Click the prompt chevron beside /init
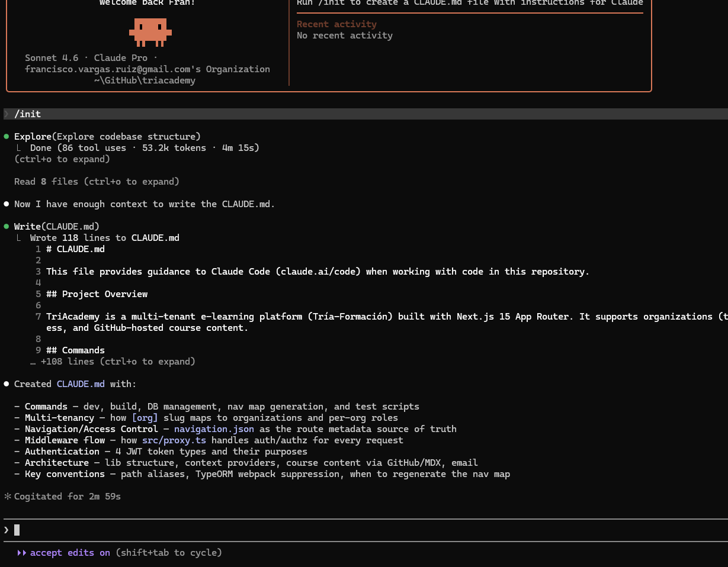Image resolution: width=728 pixels, height=567 pixels. tap(7, 114)
